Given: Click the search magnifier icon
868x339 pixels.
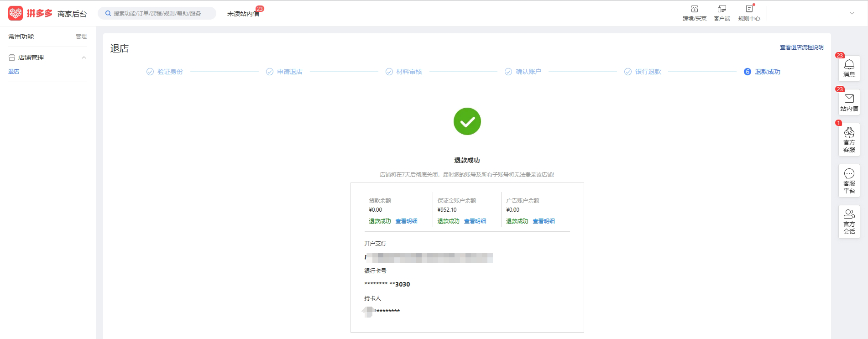Looking at the screenshot, I should [108, 13].
